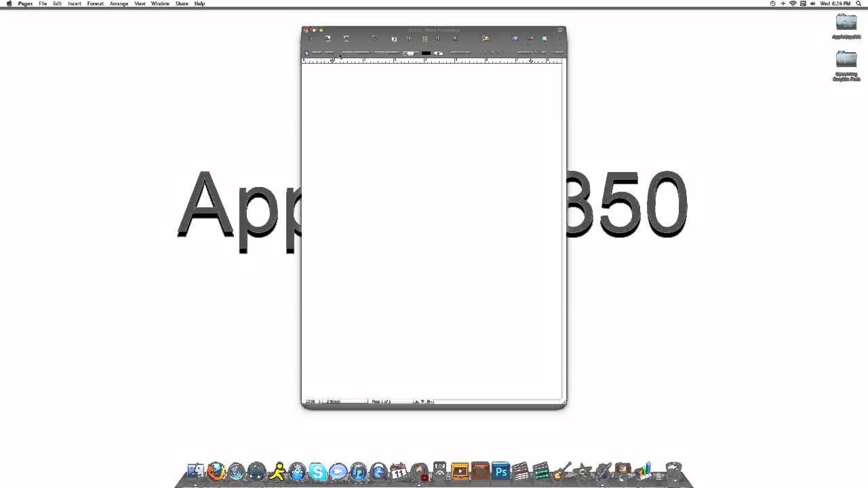
Task: Launch Photoshop from the Dock
Action: pyautogui.click(x=500, y=471)
